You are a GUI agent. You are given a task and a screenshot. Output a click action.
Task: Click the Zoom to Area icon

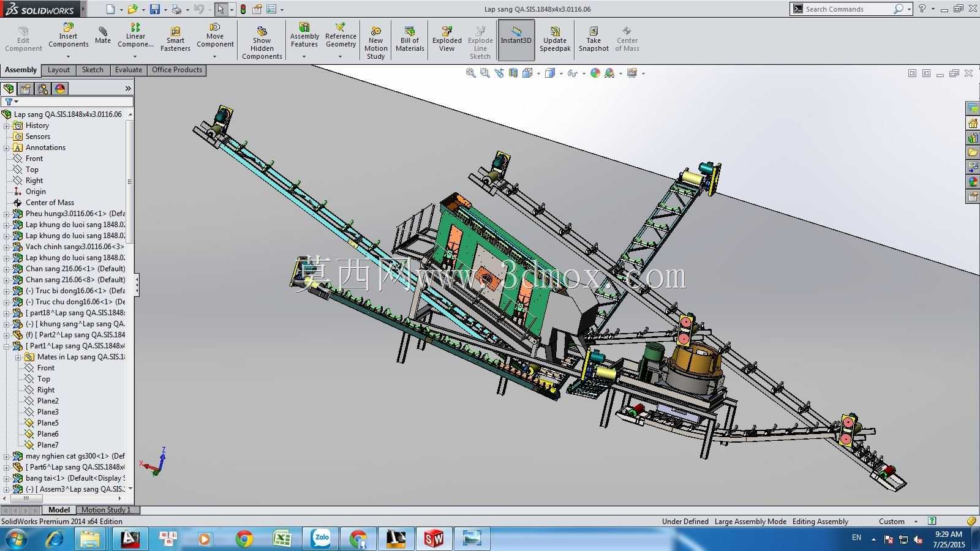[484, 73]
